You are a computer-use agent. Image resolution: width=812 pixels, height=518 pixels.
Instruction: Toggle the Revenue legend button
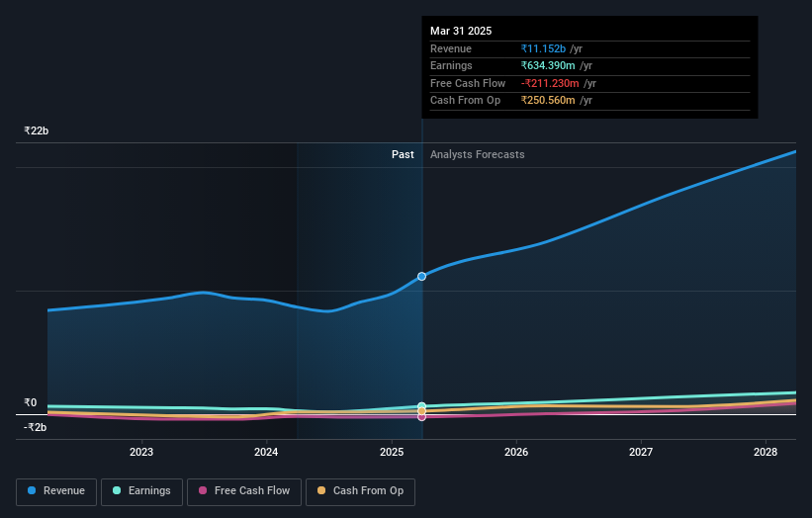tap(56, 491)
